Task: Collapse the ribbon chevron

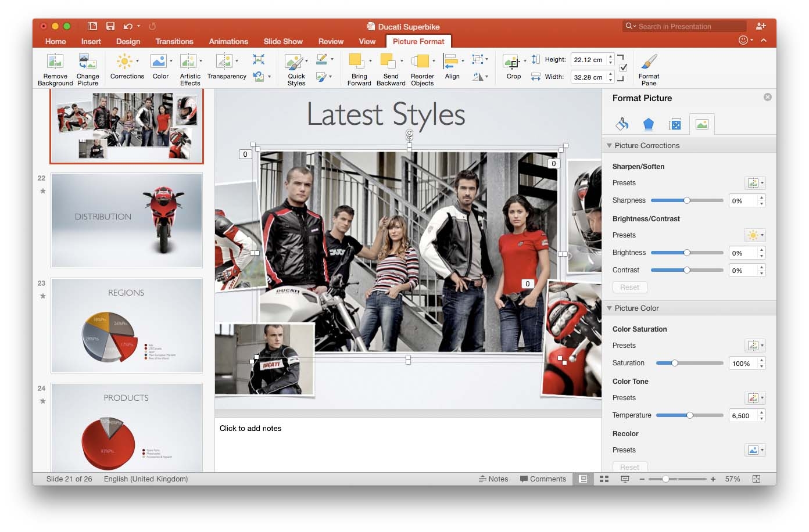Action: [764, 40]
